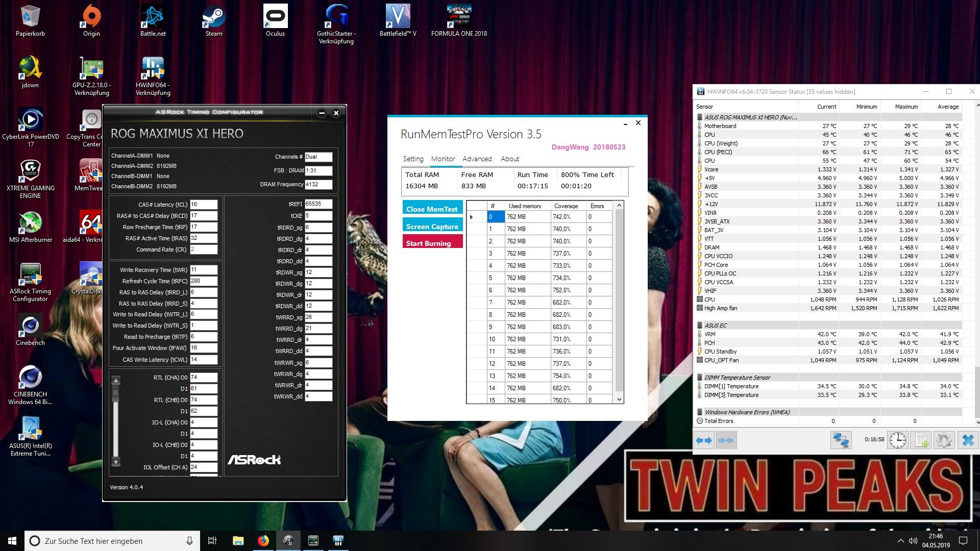
Task: Select the Vcore sensor row
Action: pos(828,169)
